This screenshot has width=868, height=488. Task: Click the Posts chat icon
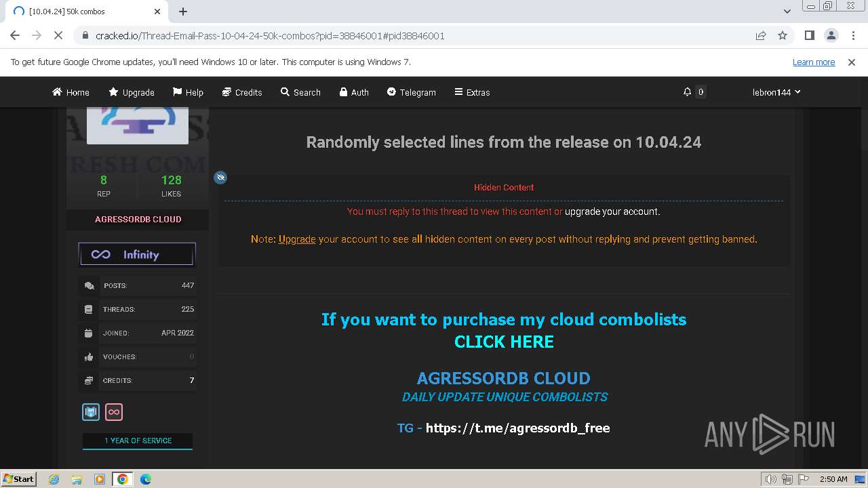click(89, 286)
